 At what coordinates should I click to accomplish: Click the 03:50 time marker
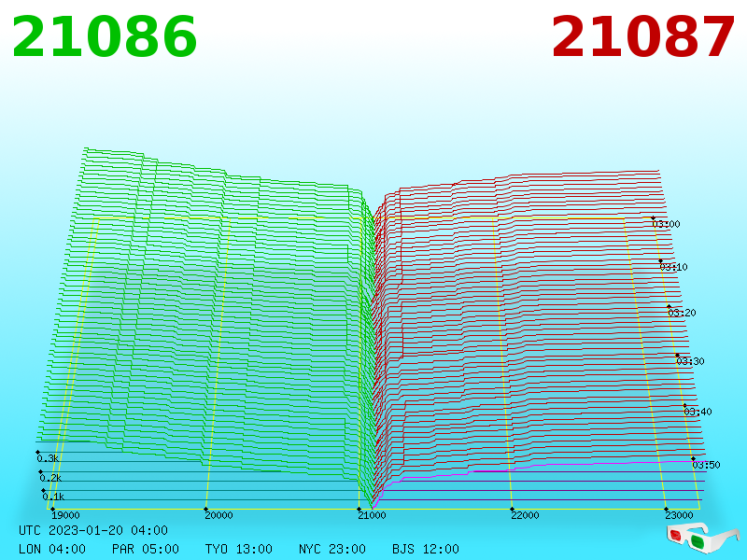point(706,465)
